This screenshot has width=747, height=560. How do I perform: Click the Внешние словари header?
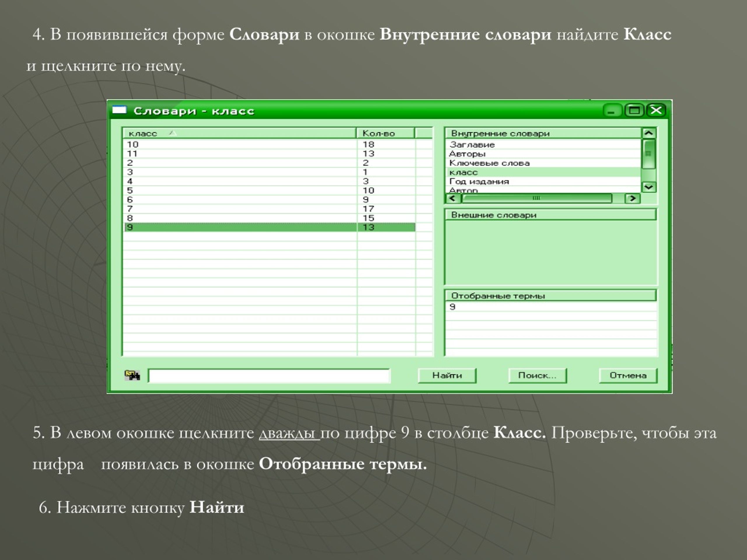(550, 215)
